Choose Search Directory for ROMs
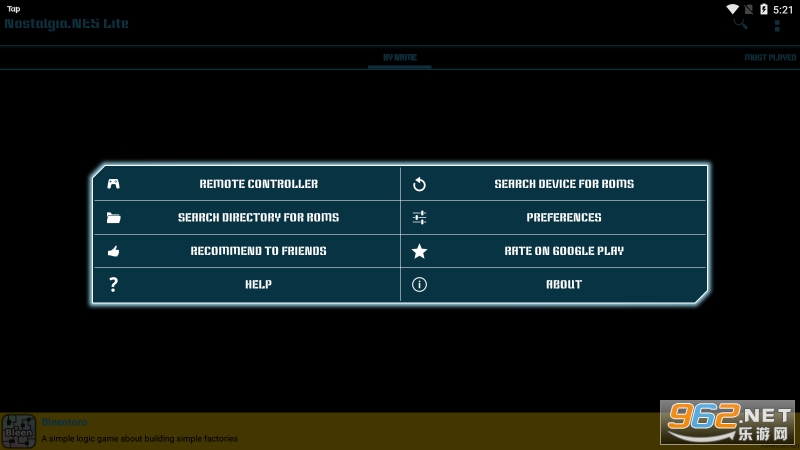 coord(247,217)
